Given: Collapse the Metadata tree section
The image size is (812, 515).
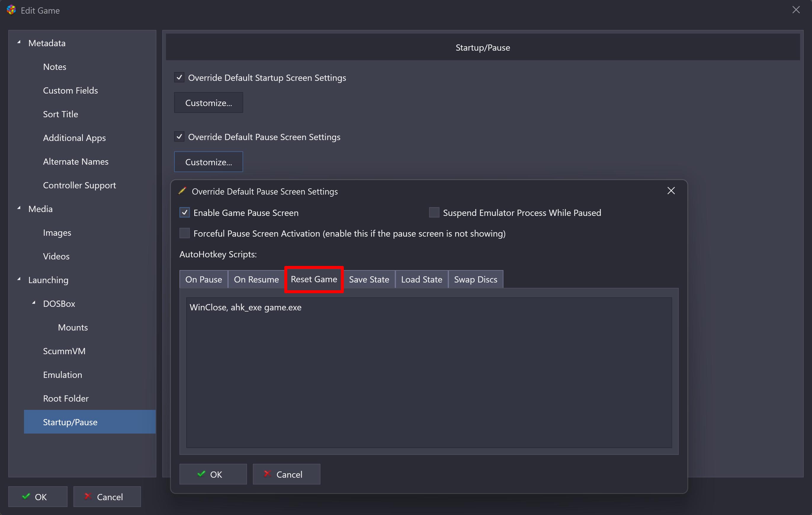Looking at the screenshot, I should tap(19, 43).
